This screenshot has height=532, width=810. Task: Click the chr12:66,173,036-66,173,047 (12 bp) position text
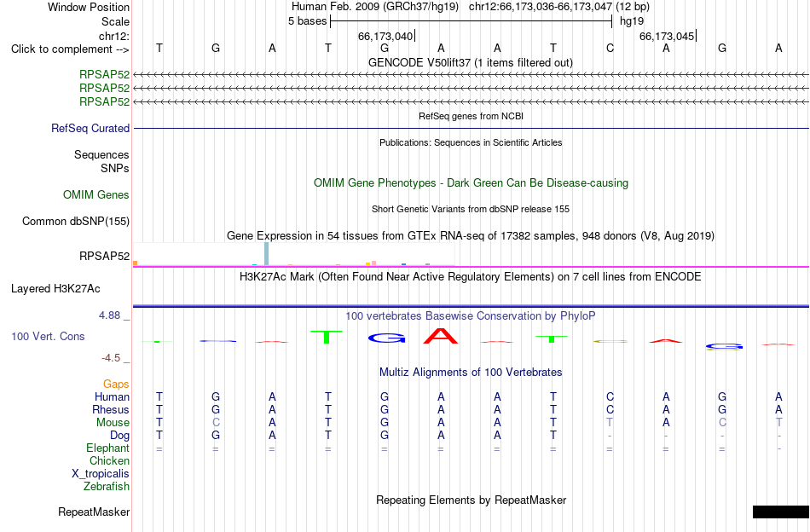pos(559,7)
